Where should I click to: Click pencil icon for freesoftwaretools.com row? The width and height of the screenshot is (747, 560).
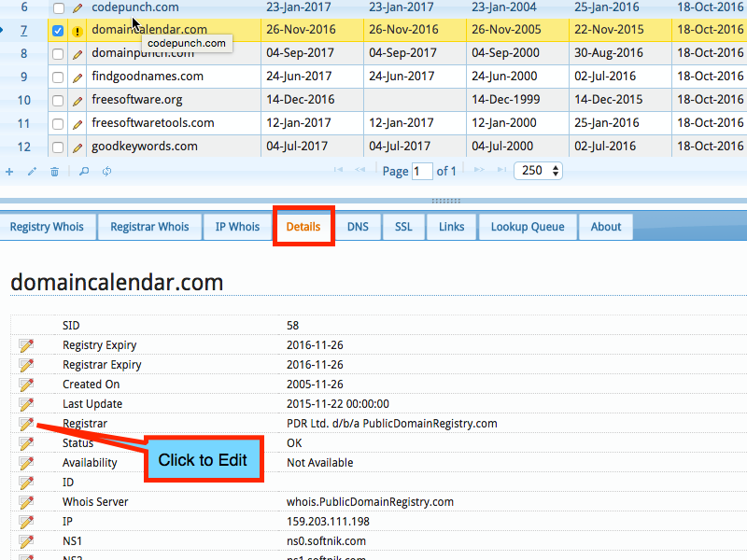pos(78,124)
